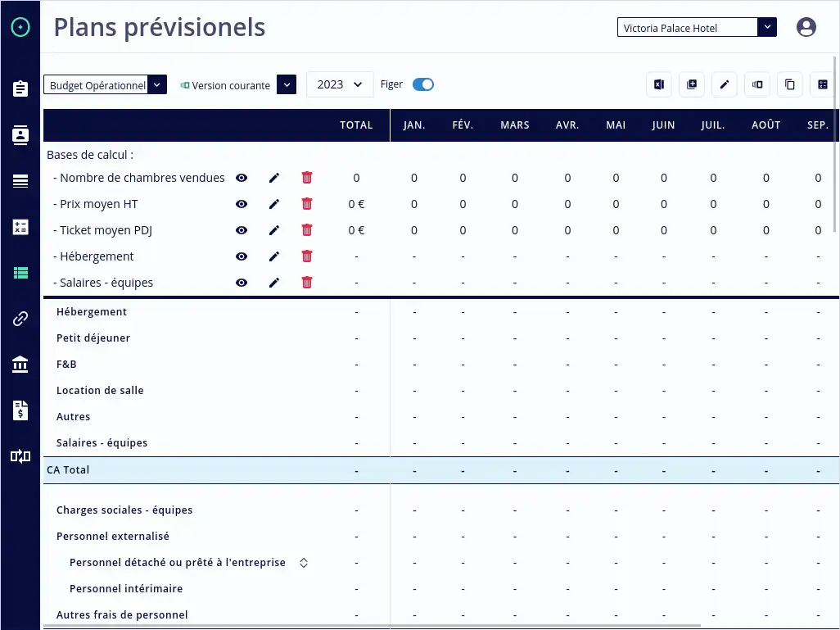Select the link icon in sidebar
Screen dimensions: 840x630
click(20, 319)
